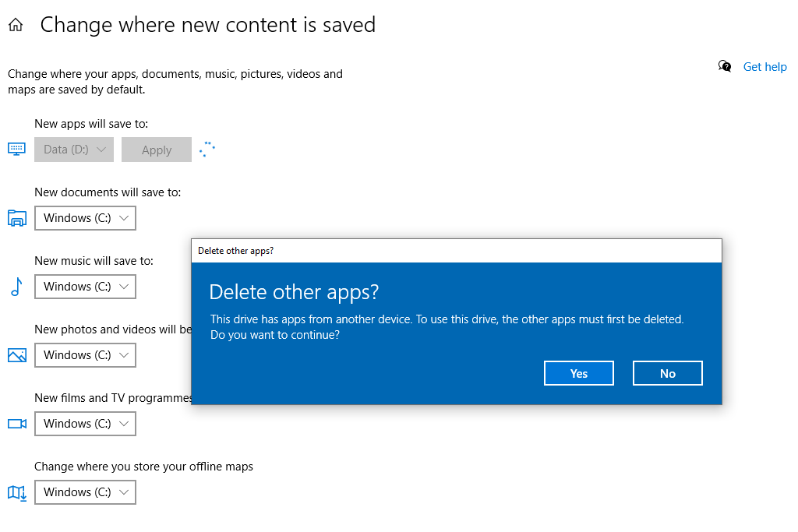Open the Data (D:) apps drive dropdown

pyautogui.click(x=74, y=150)
